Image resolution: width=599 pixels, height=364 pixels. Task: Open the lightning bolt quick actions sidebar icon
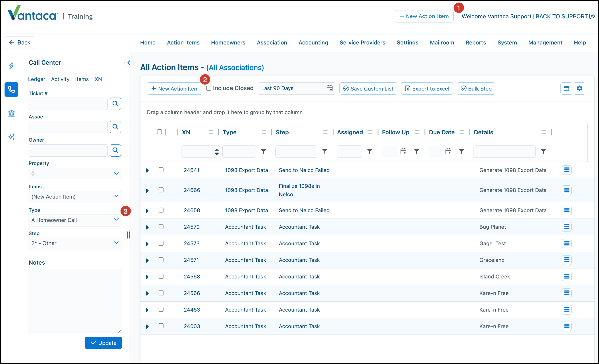11,66
